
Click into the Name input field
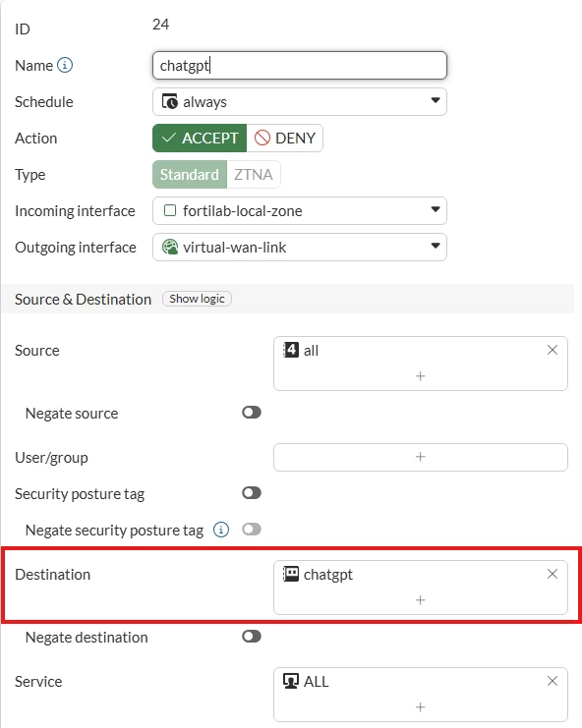pos(300,66)
